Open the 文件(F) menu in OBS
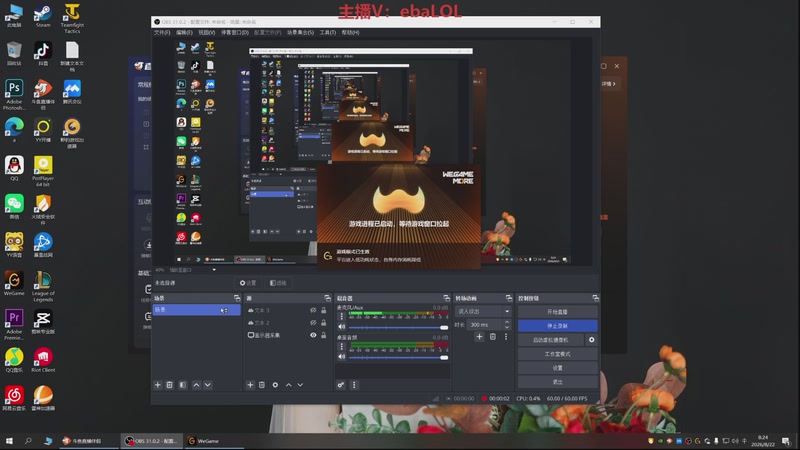Screen dimensions: 800x450 click(x=162, y=33)
